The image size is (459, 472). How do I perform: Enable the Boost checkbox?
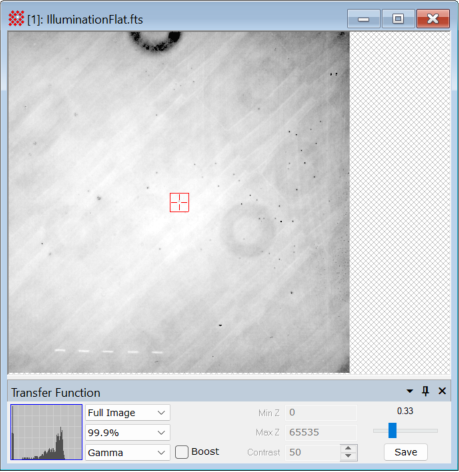click(182, 452)
